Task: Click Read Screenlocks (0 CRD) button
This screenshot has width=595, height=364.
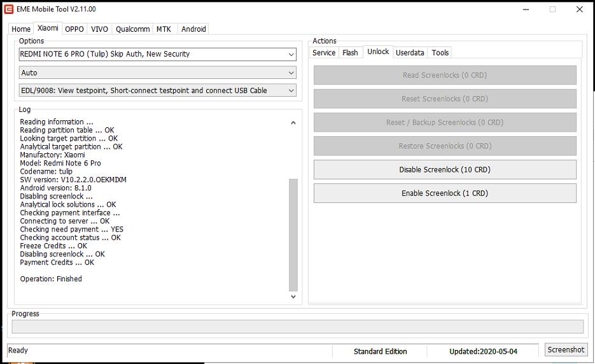Action: coord(445,75)
